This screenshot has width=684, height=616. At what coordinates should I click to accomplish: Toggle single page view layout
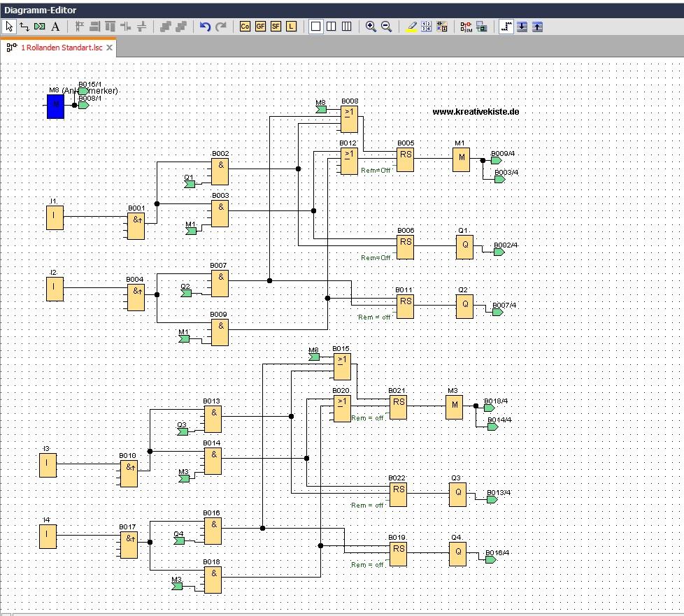pos(316,27)
